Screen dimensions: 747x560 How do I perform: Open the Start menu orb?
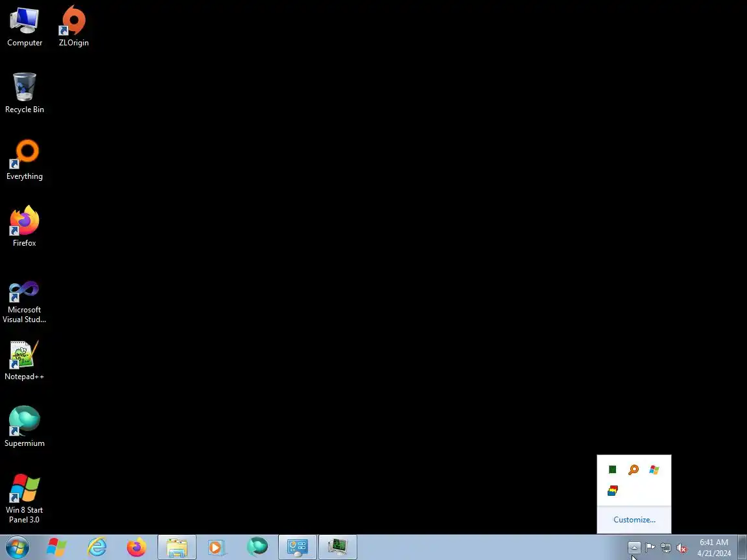click(17, 547)
